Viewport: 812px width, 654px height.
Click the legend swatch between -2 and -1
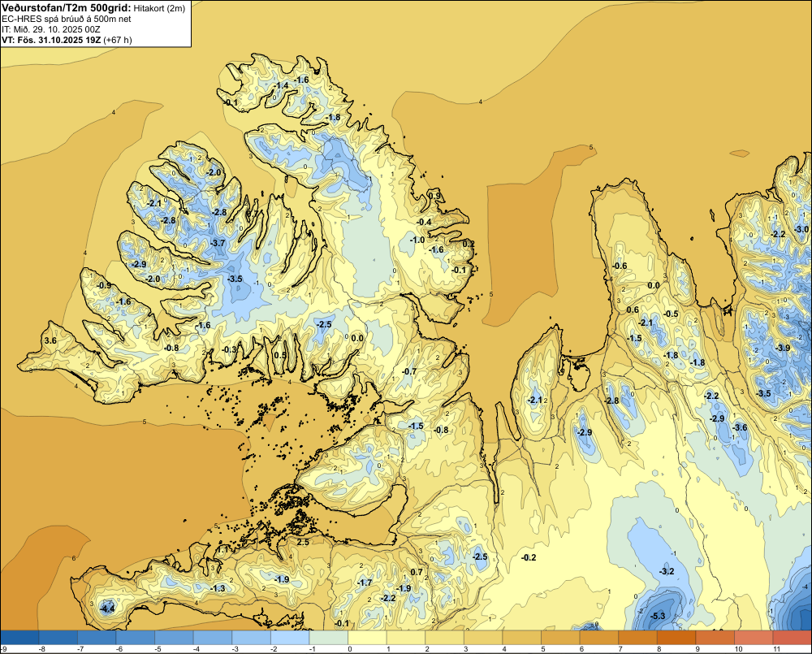pos(290,637)
